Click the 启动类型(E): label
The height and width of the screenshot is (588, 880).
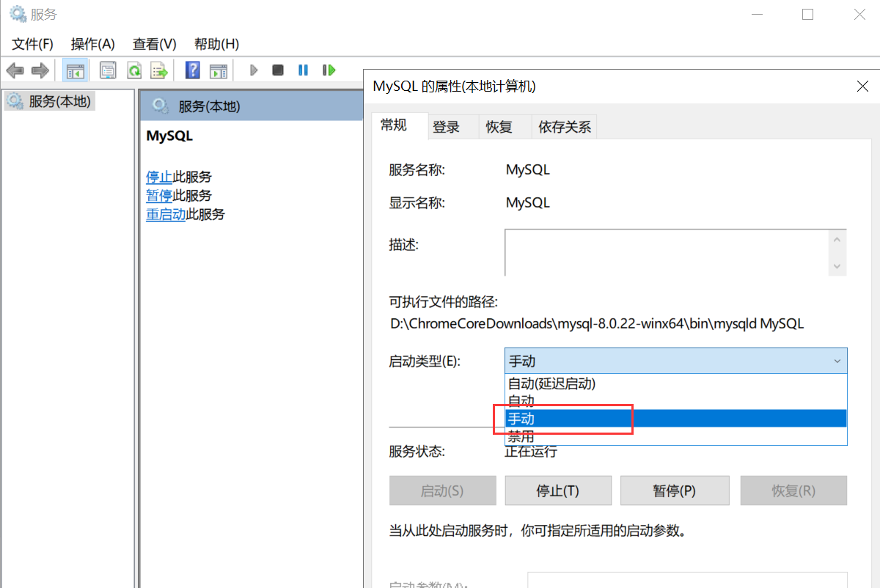(425, 361)
